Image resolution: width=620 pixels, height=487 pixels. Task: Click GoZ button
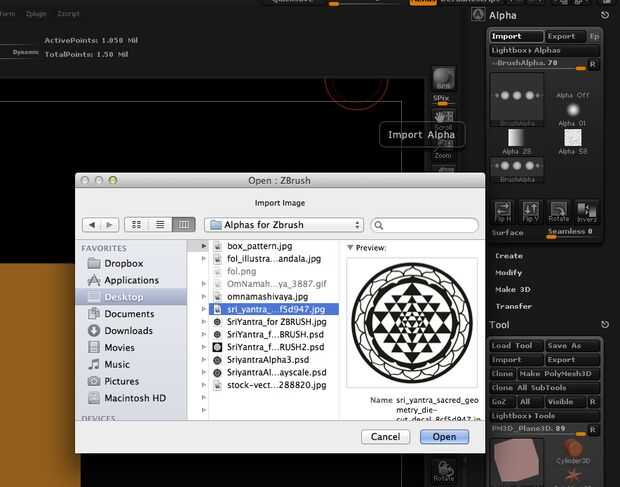502,402
